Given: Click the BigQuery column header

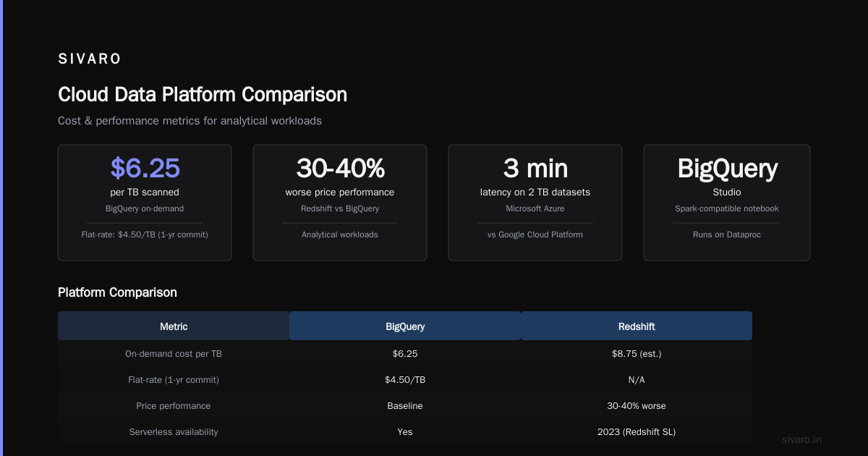Looking at the screenshot, I should tap(405, 326).
